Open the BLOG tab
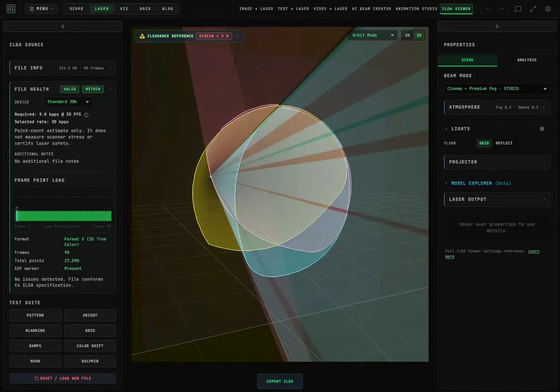 168,9
